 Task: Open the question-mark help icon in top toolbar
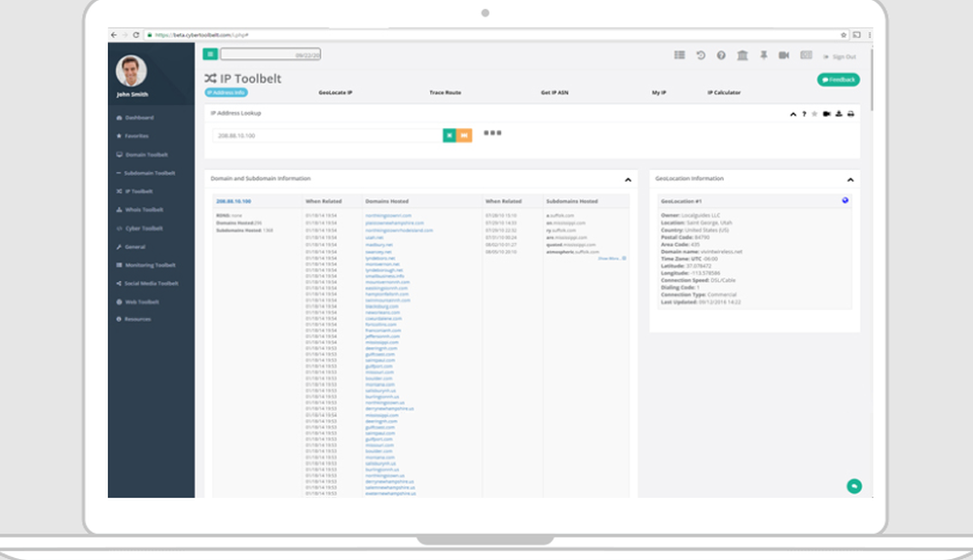(721, 55)
